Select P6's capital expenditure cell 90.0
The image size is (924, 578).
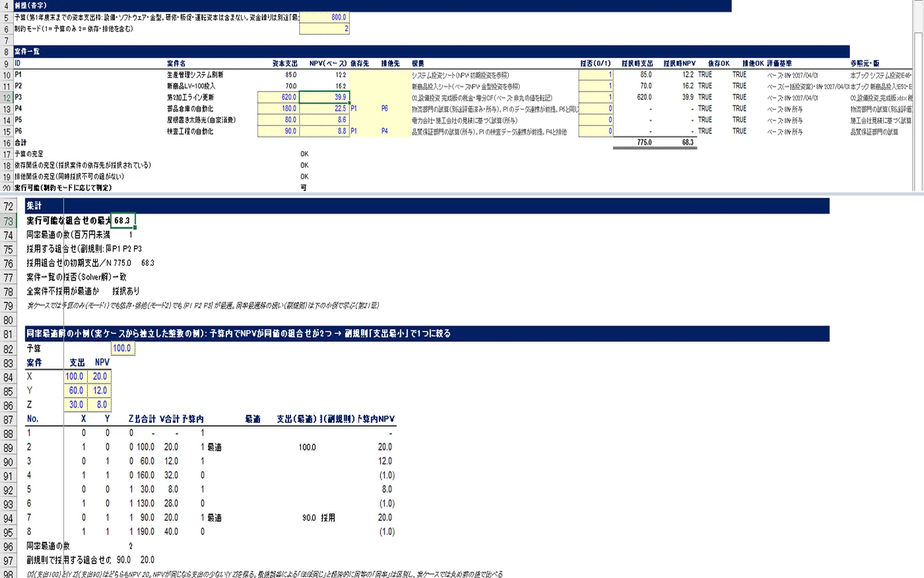coord(278,131)
